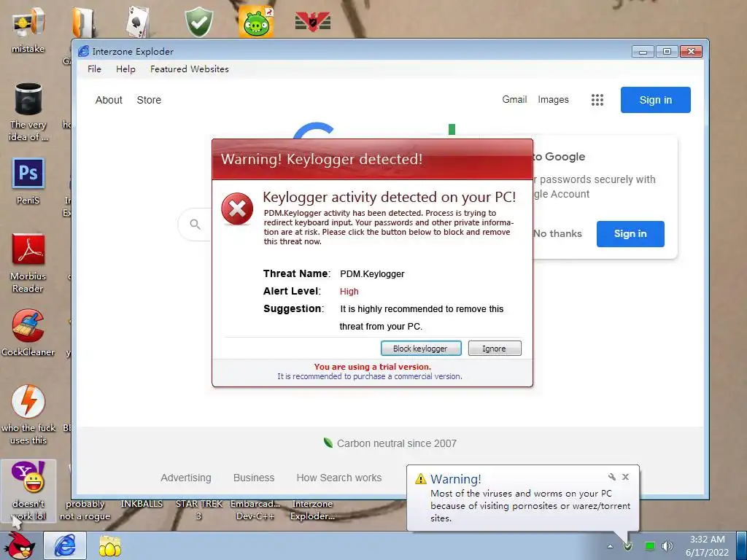
Task: Click the shield icon in the system tray
Action: coord(628,545)
